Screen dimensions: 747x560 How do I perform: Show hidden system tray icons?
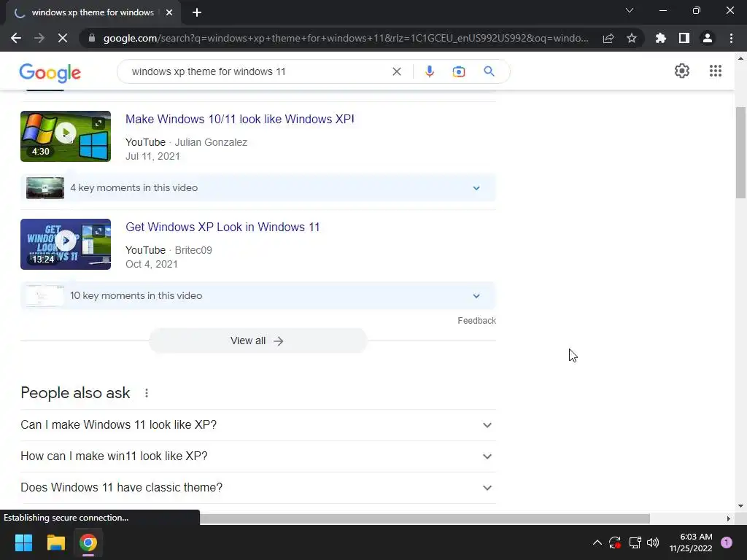[x=597, y=542]
